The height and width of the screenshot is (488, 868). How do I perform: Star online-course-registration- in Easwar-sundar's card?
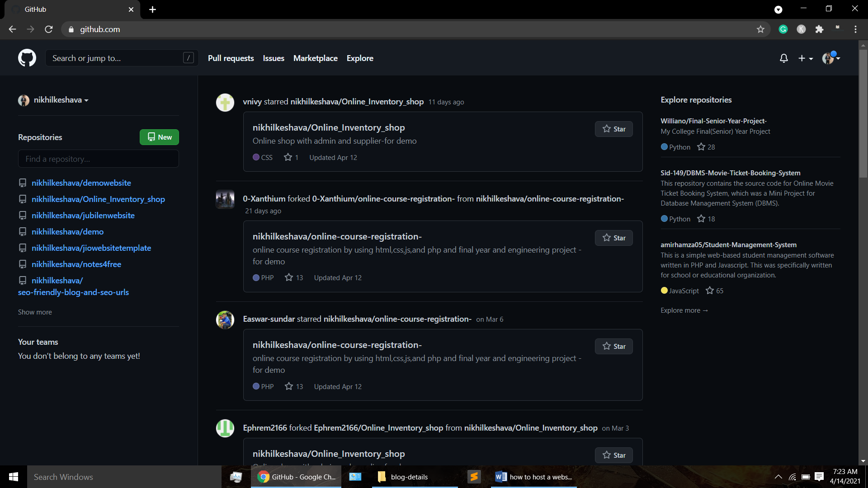point(614,347)
